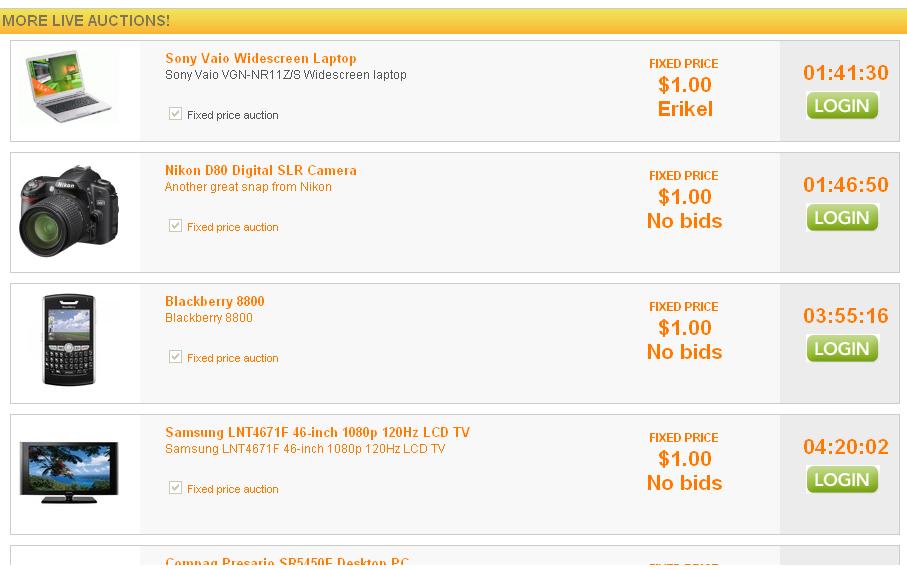
Task: Open the Nikon D80 Digital SLR Camera link
Action: point(260,171)
